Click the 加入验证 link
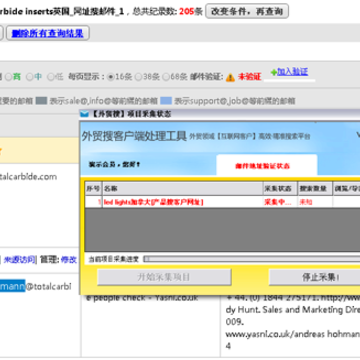Image resolution: width=360 pixels, height=360 pixels. (292, 72)
